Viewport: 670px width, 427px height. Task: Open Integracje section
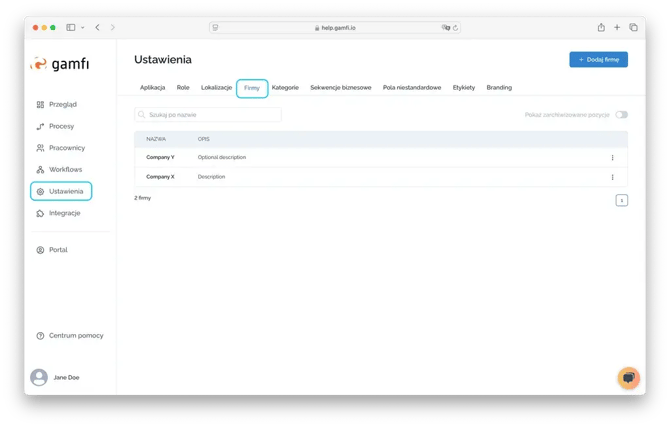click(x=64, y=213)
